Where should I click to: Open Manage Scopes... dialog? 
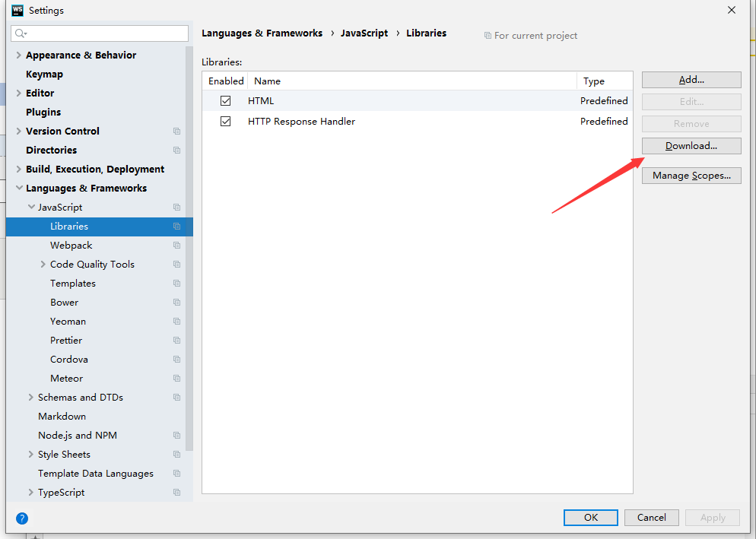click(x=691, y=176)
